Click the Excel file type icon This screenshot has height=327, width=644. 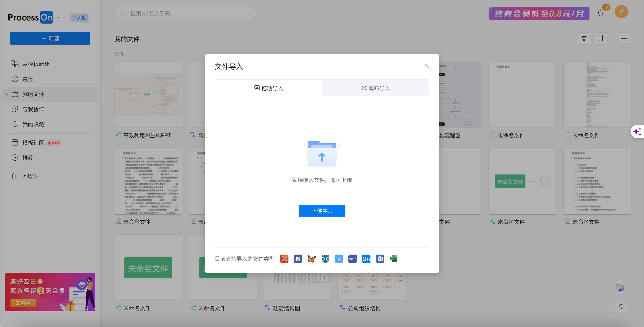393,259
